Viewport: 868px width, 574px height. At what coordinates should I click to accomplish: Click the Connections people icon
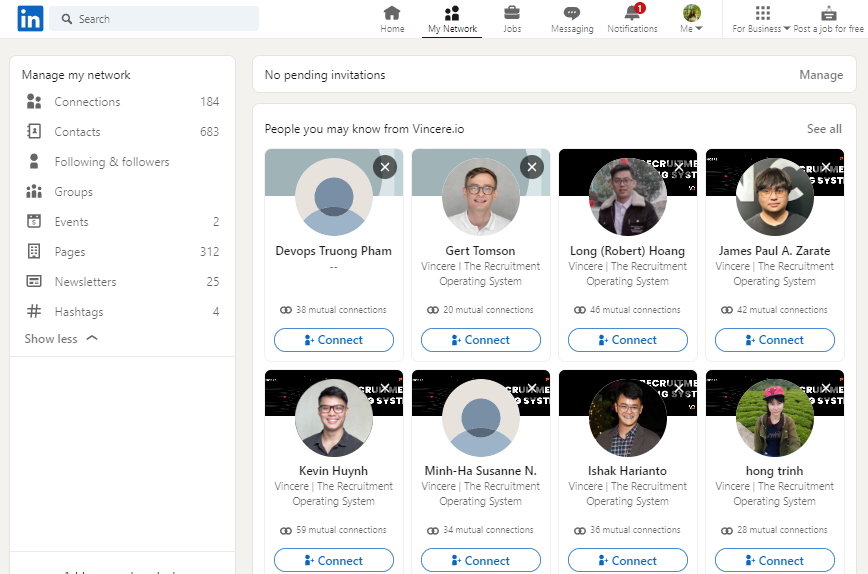coord(34,101)
